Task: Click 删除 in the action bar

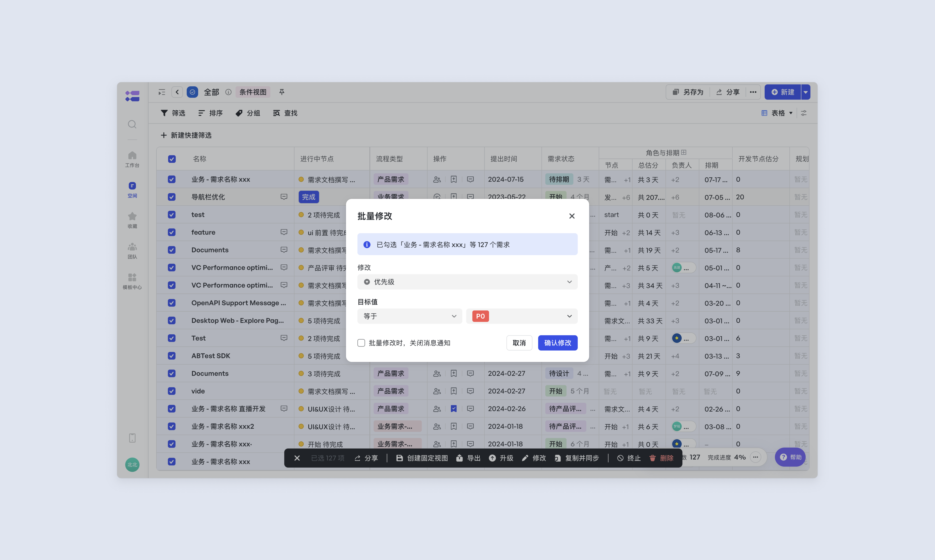Action: point(661,458)
